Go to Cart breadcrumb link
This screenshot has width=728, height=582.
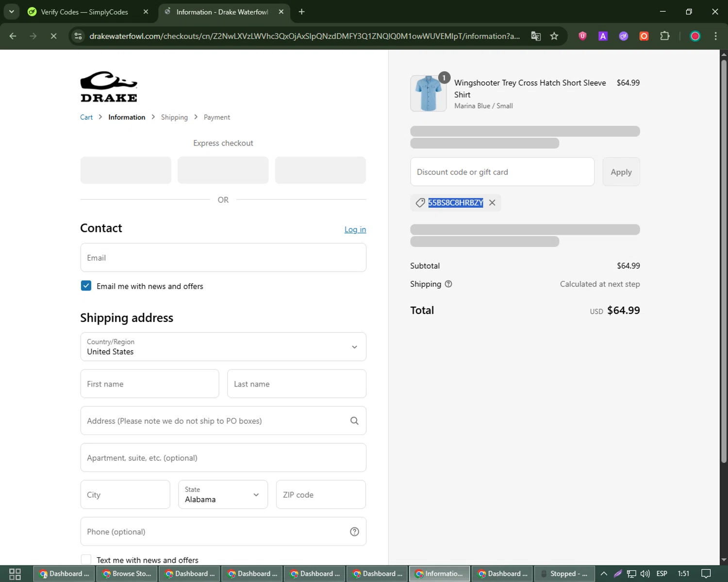click(86, 117)
